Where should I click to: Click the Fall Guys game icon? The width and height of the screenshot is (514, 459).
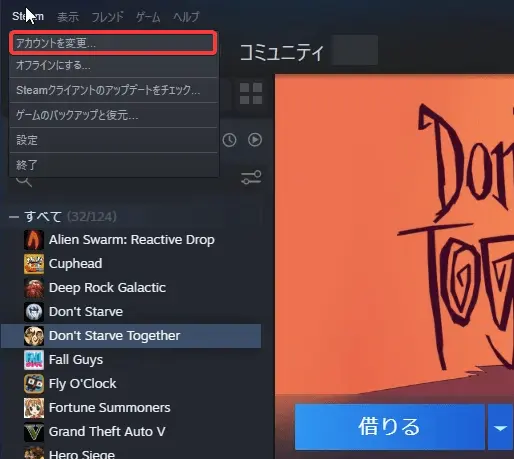click(x=34, y=360)
